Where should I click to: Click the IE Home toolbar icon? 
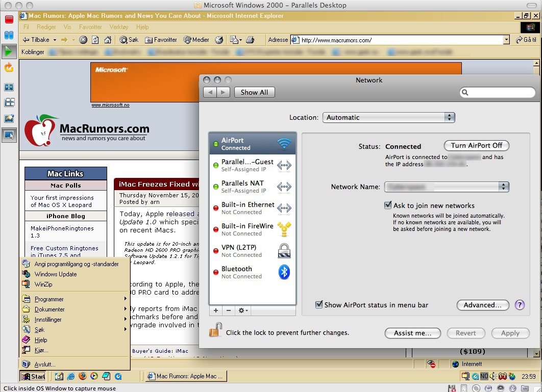pos(108,40)
